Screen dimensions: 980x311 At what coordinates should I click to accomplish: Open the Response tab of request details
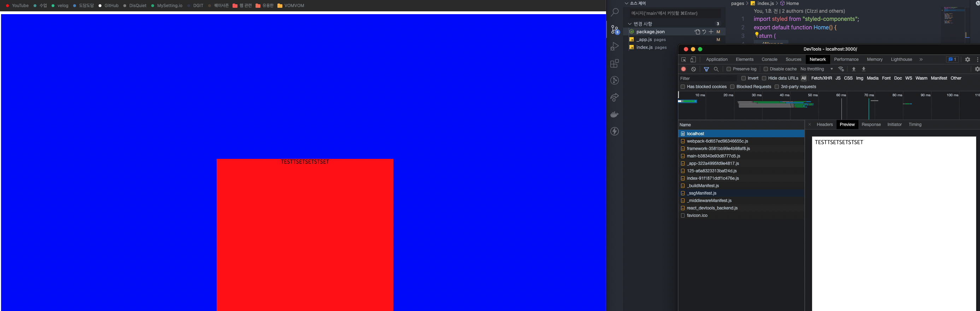(871, 125)
